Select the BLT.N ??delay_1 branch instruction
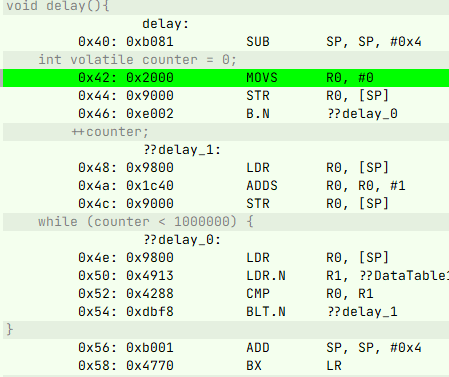 226,312
